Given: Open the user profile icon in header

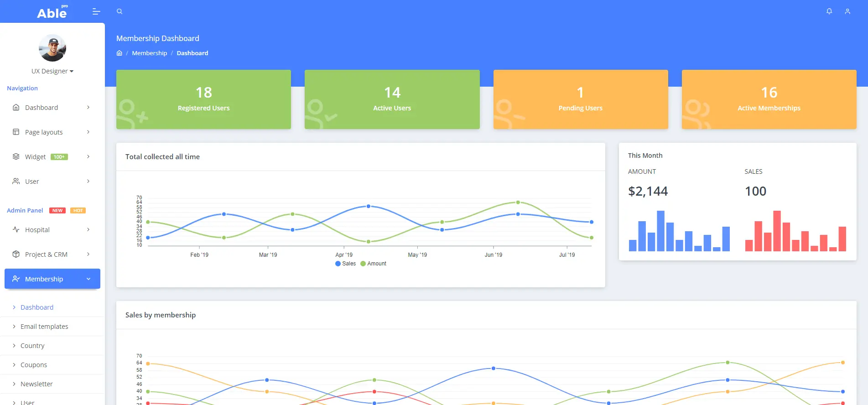Looking at the screenshot, I should 847,11.
